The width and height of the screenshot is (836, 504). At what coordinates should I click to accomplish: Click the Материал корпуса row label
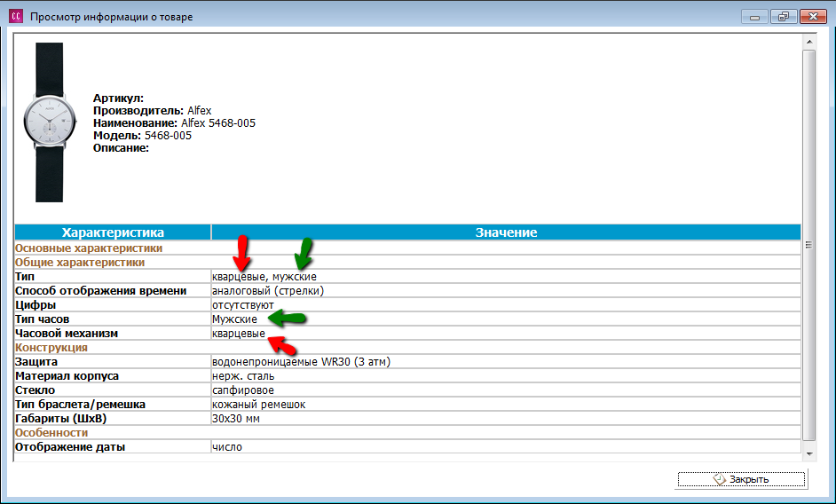point(67,376)
